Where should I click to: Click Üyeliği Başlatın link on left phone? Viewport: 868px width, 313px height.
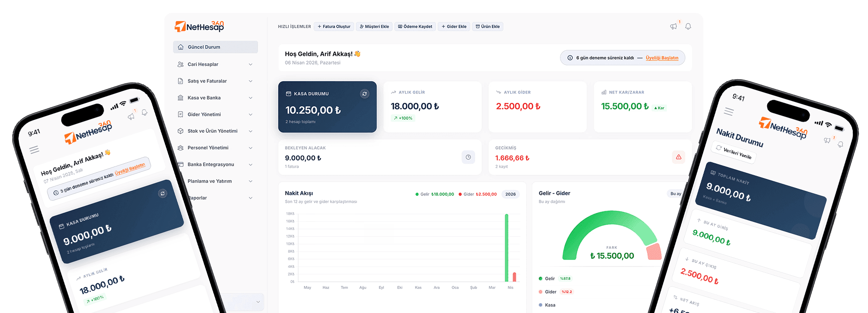coord(130,169)
